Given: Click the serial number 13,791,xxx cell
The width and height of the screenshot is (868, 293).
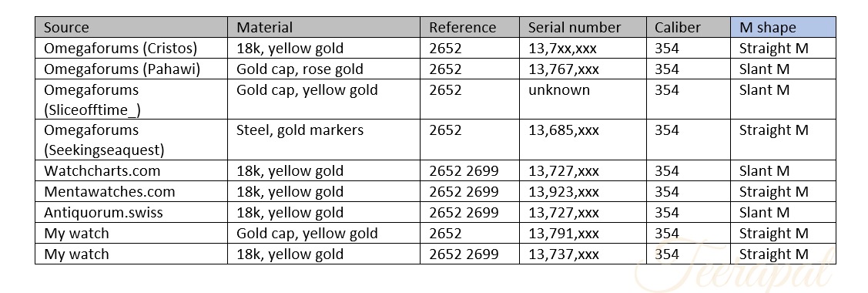Looking at the screenshot, I should coord(582,233).
